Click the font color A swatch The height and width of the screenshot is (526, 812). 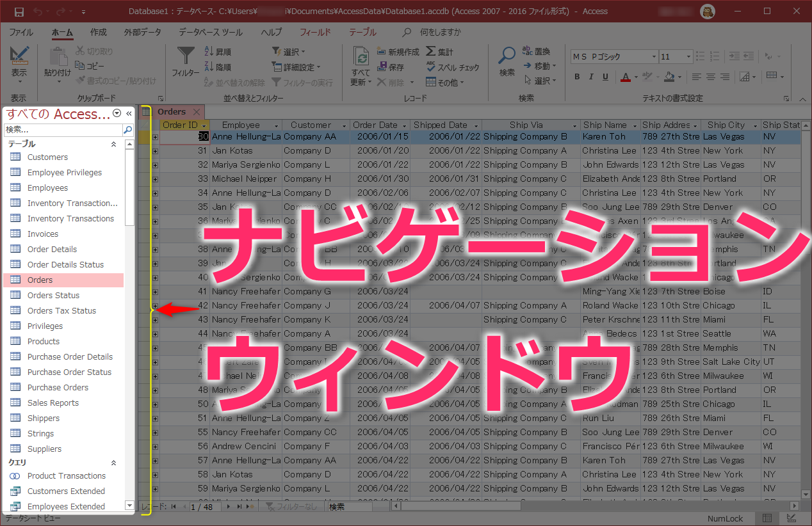(x=626, y=77)
